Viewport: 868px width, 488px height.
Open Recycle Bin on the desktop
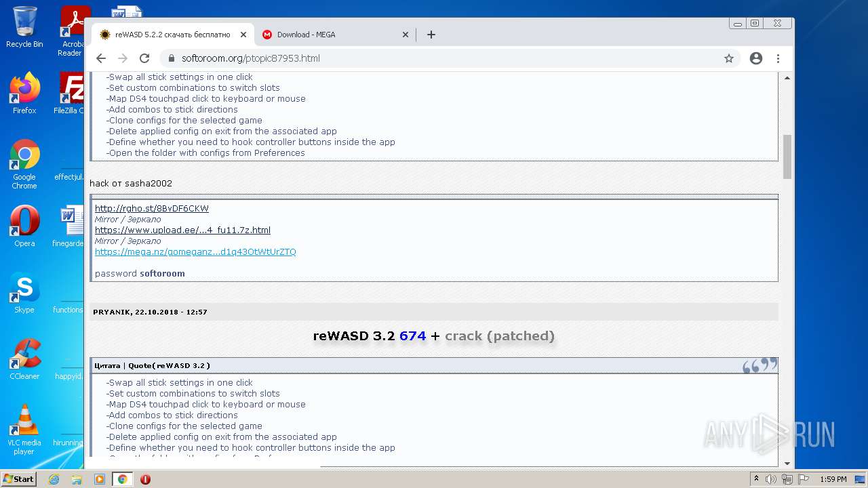24,27
